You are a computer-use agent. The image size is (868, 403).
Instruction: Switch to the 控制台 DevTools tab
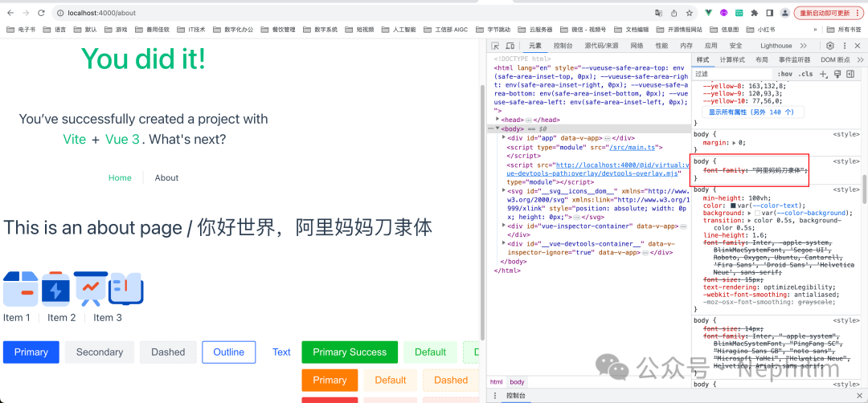[x=563, y=46]
